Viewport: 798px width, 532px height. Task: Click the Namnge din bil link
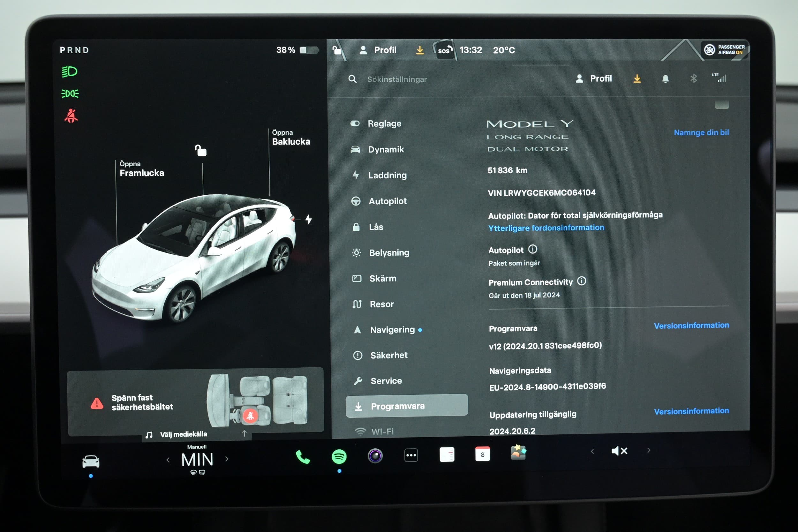coord(701,133)
